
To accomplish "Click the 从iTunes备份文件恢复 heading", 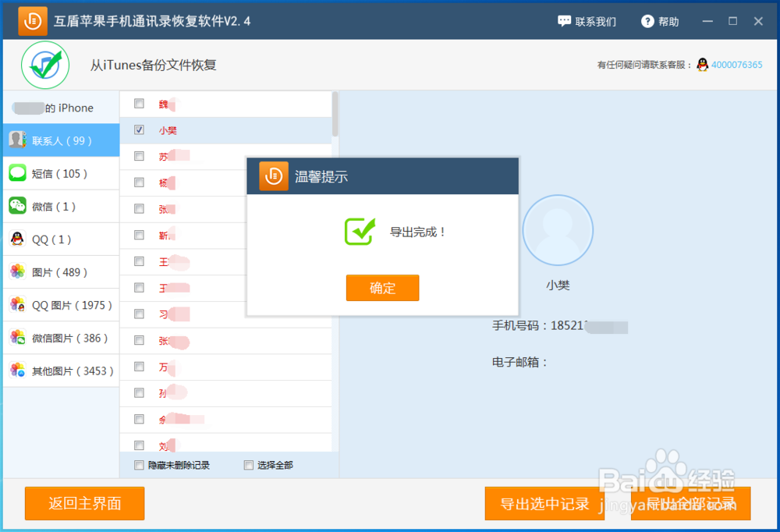I will [153, 66].
